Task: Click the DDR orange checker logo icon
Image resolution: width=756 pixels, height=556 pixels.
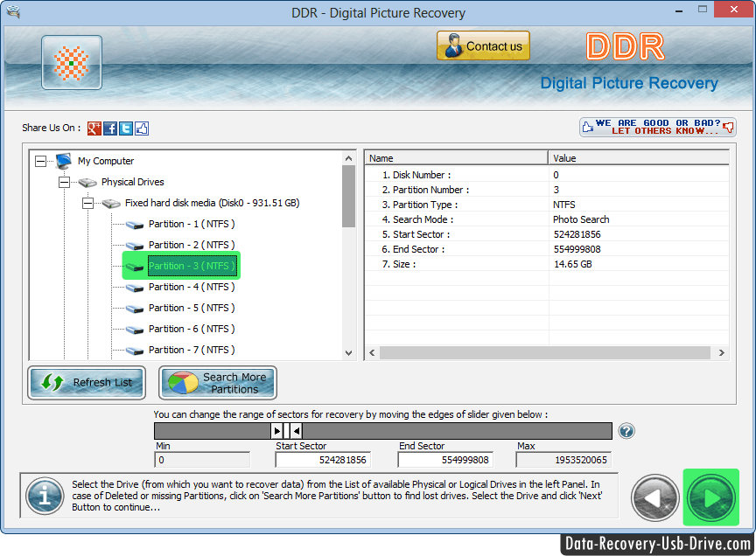Action: tap(72, 63)
